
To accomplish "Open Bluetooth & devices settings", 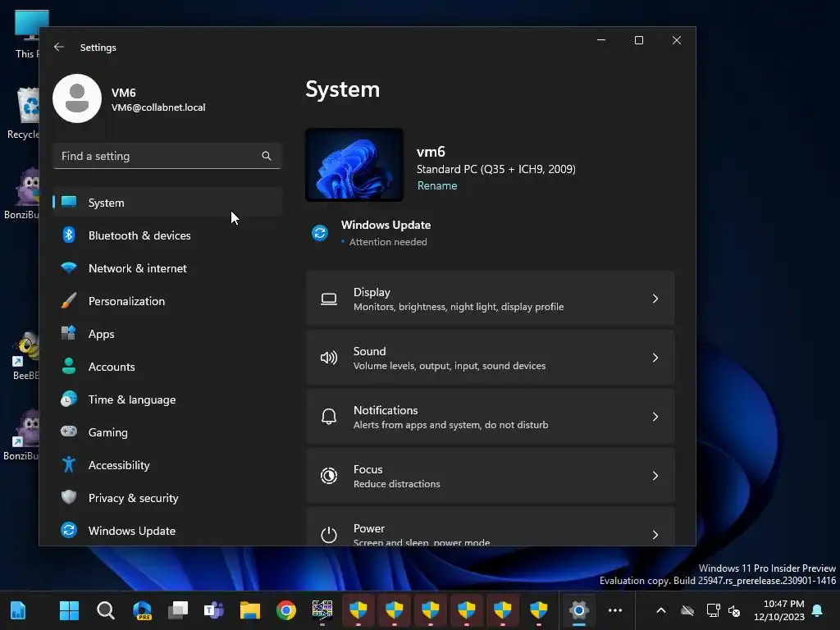I will 167,235.
